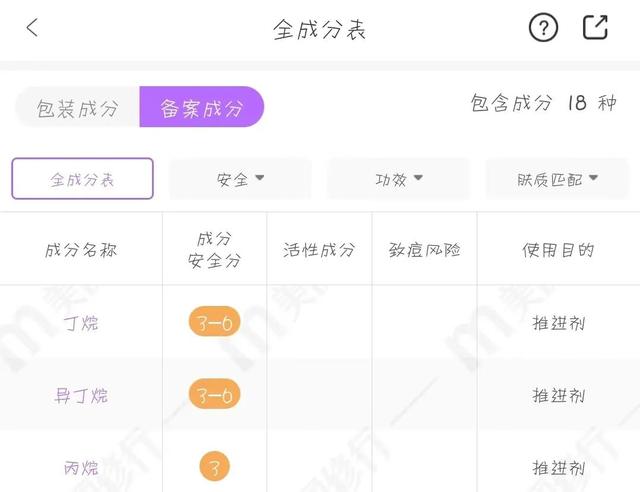The width and height of the screenshot is (640, 492).
Task: Select the 全成分表 filter chip
Action: [82, 179]
